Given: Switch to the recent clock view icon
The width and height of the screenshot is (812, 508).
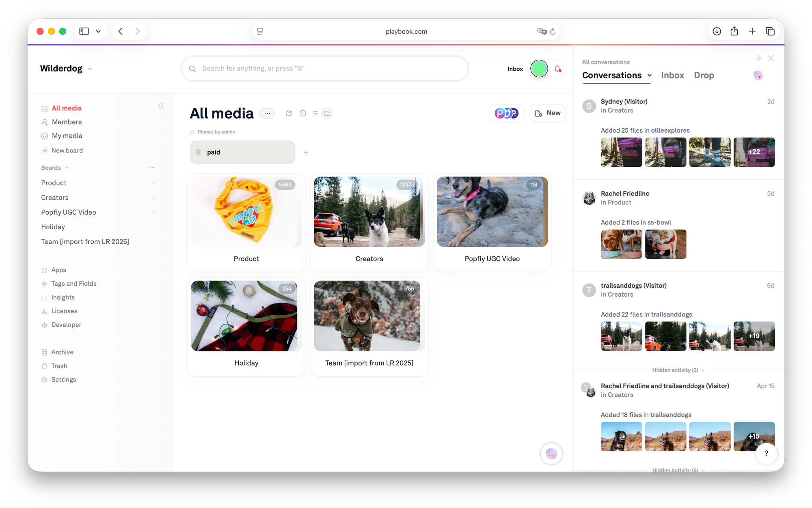Looking at the screenshot, I should (x=303, y=113).
